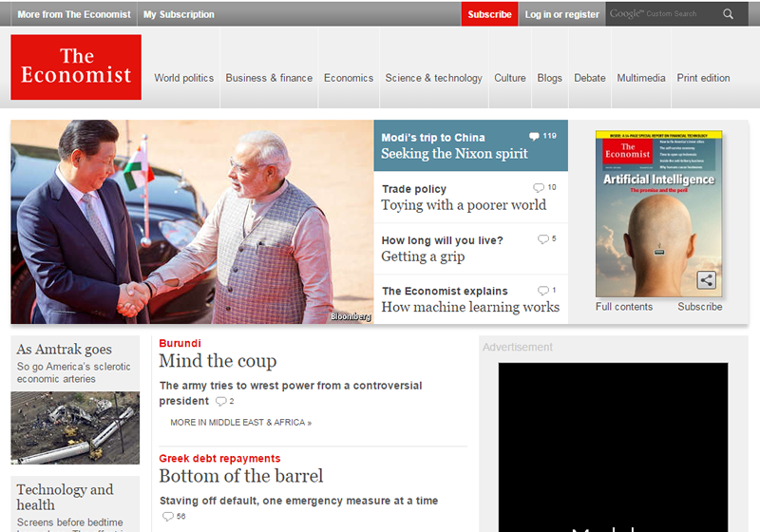Open Seeking the Nixon spirit story
Screen dimensions: 760x532
click(454, 154)
